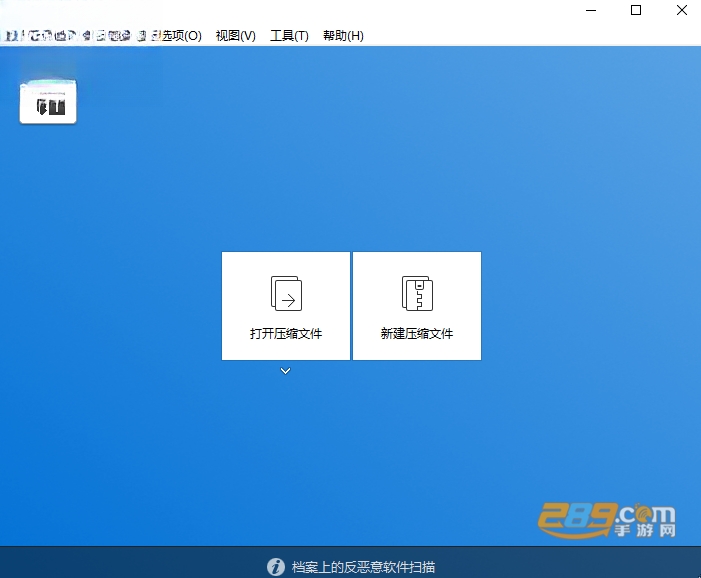
Task: Maximize the application window
Action: [x=636, y=10]
